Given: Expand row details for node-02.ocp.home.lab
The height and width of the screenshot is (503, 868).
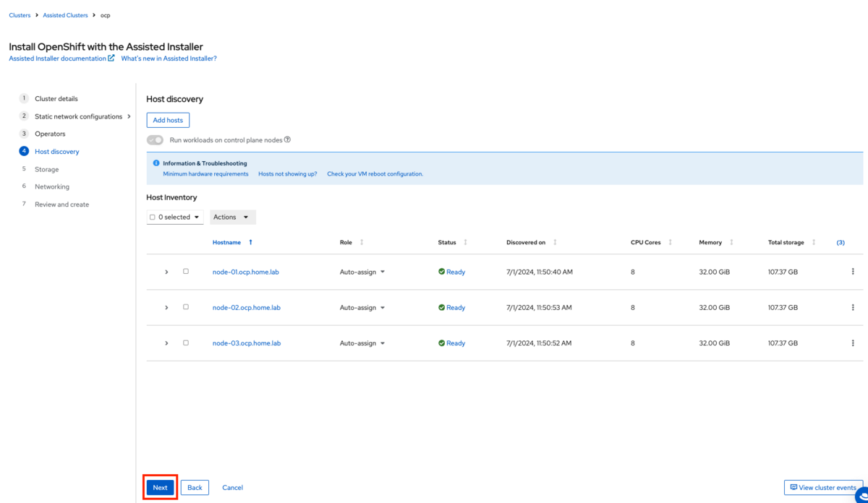Looking at the screenshot, I should [166, 307].
